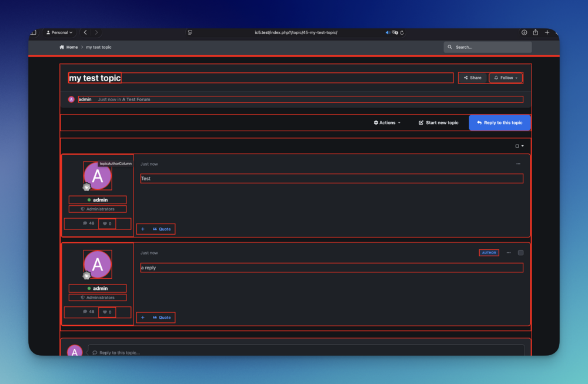
Task: Click the 'Reply to this topic...' editor field
Action: [x=306, y=351]
